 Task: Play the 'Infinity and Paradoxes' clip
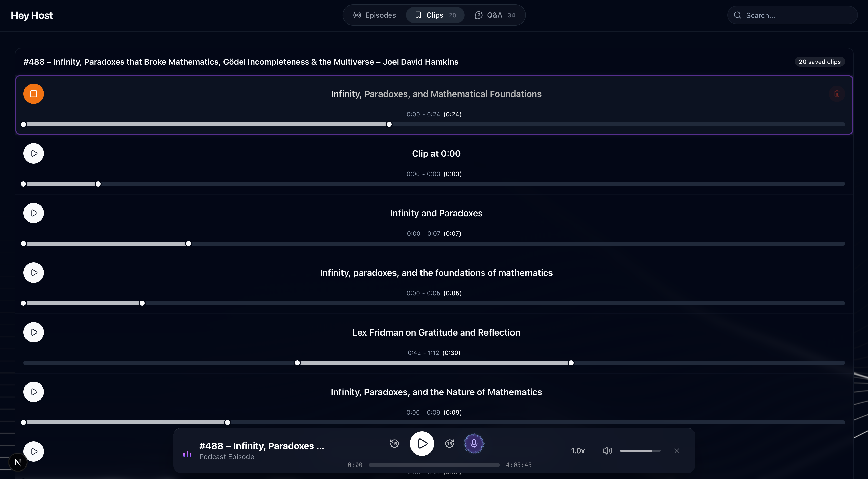pos(33,213)
